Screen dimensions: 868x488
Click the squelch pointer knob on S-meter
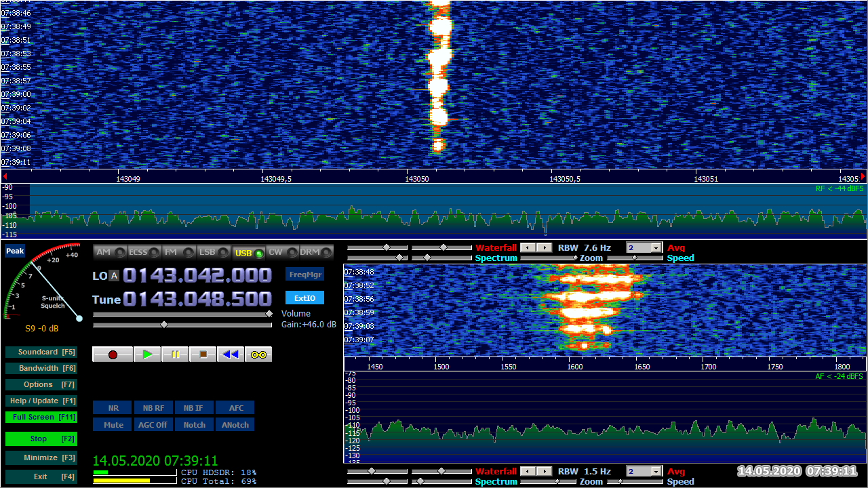coord(79,318)
